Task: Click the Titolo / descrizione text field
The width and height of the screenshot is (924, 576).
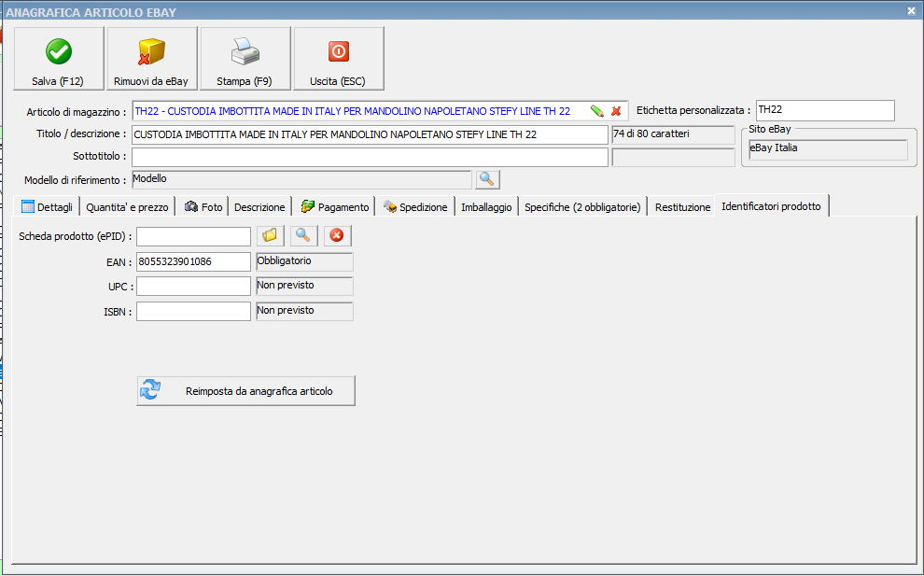Action: (x=371, y=134)
